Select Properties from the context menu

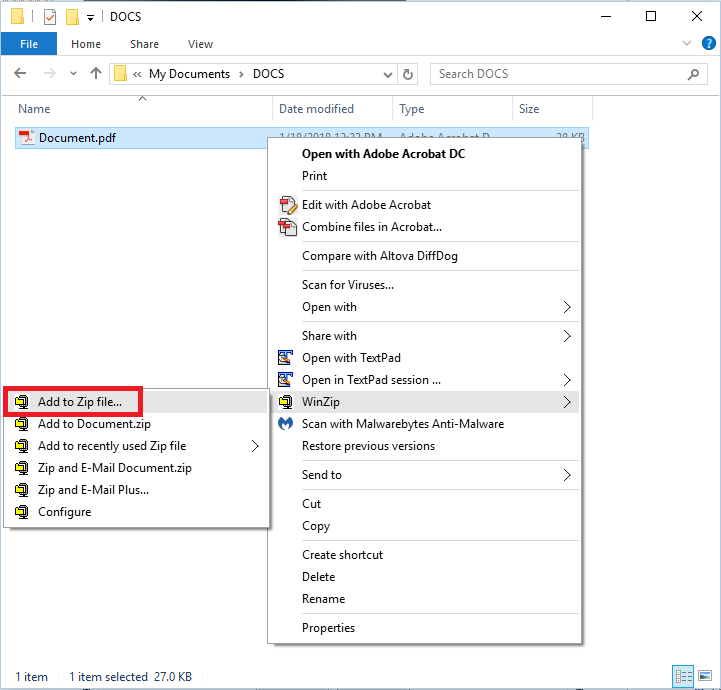[328, 628]
